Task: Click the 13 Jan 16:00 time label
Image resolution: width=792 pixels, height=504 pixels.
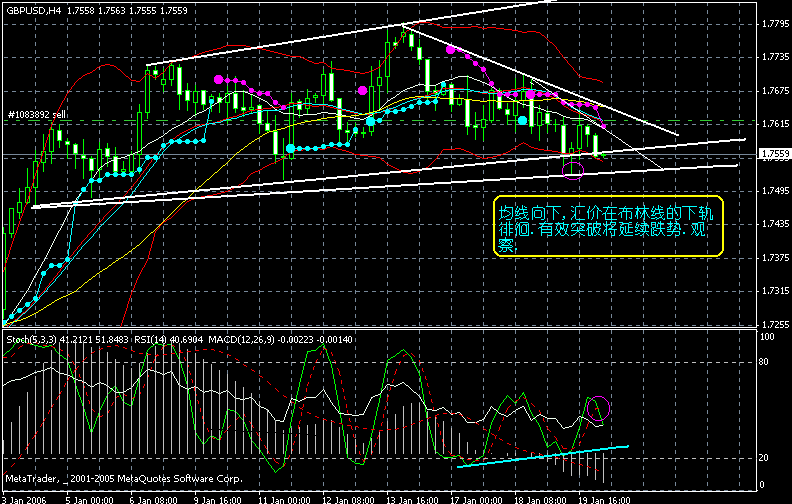Action: [x=412, y=500]
